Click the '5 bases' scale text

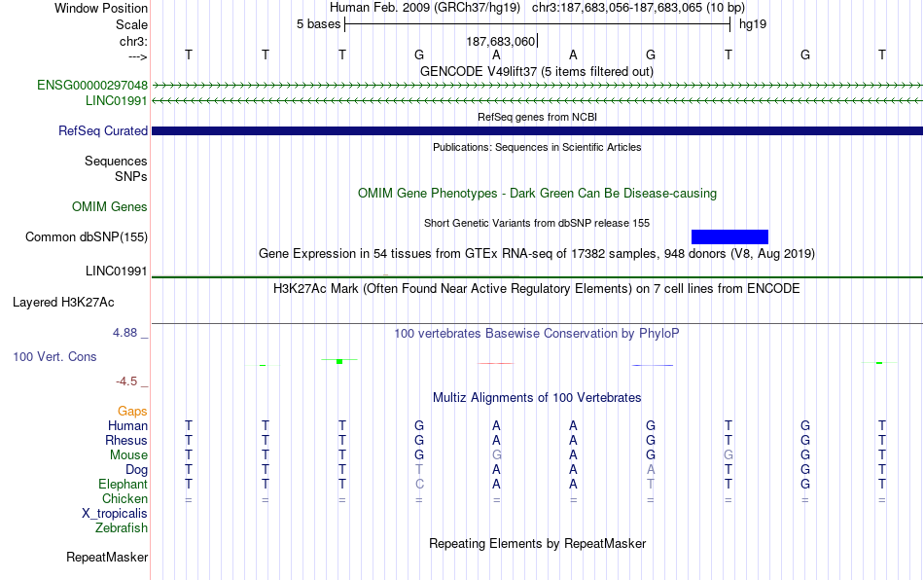click(318, 24)
